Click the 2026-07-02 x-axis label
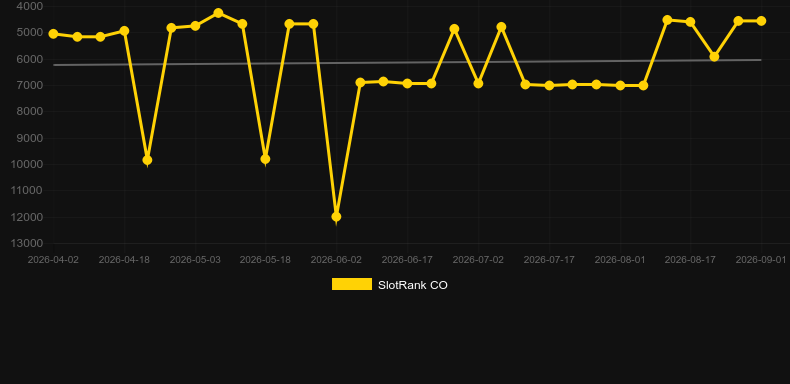The width and height of the screenshot is (790, 384). 478,260
